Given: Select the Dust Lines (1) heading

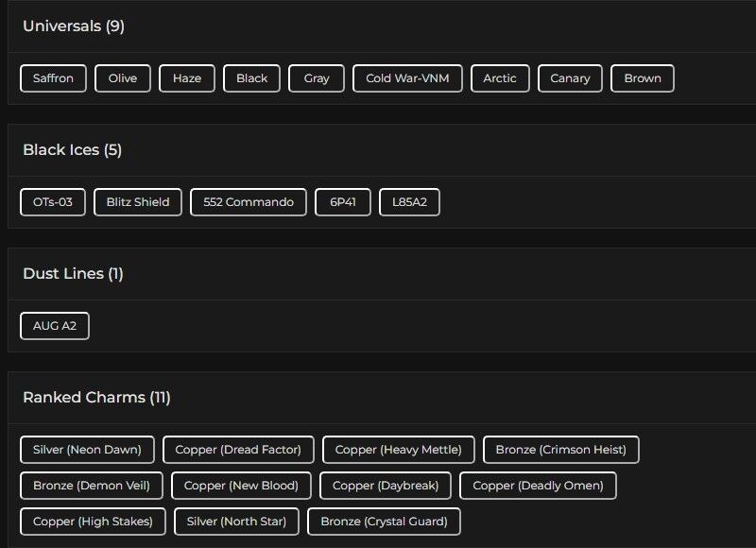Looking at the screenshot, I should coord(74,274).
